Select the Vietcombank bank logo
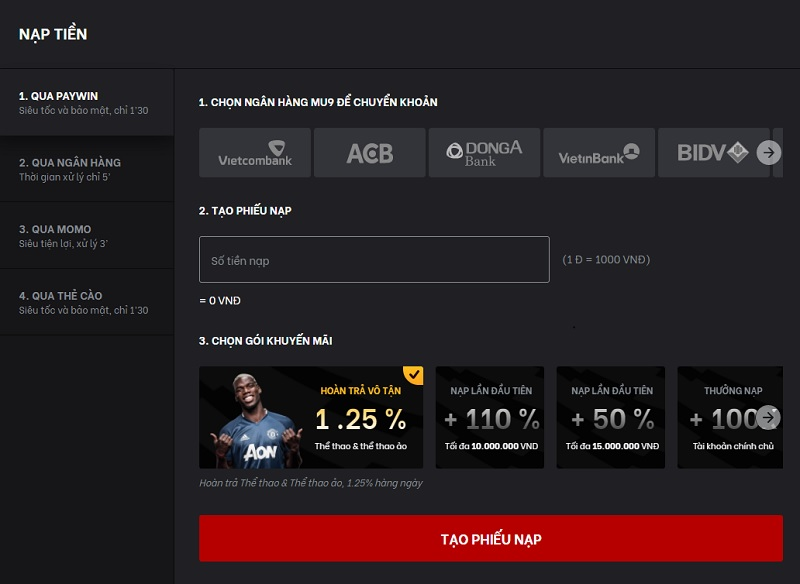Image resolution: width=800 pixels, height=584 pixels. pyautogui.click(x=255, y=153)
